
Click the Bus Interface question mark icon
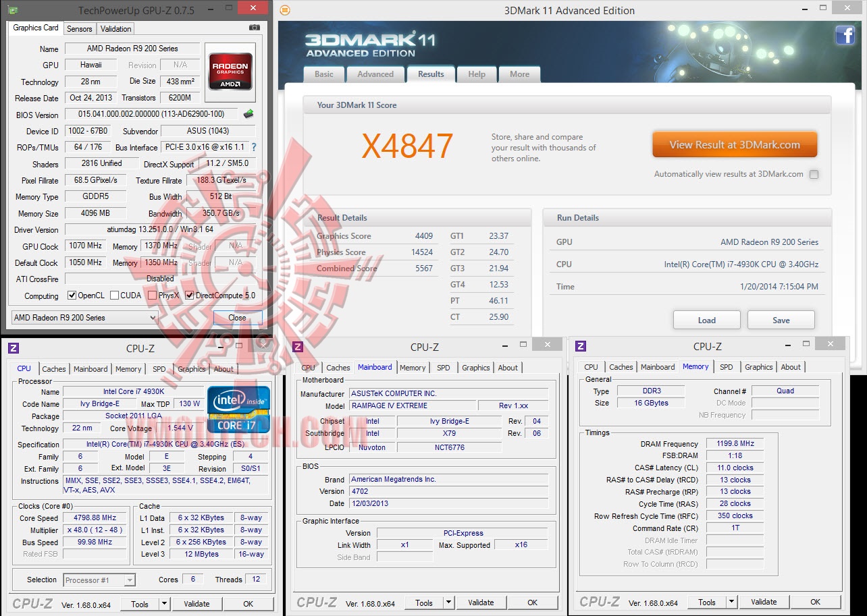coord(253,147)
